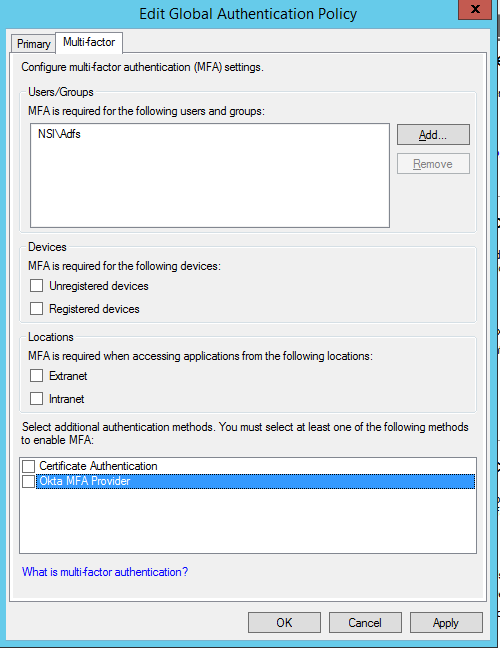
Task: Confirm the policy with OK
Action: point(284,622)
